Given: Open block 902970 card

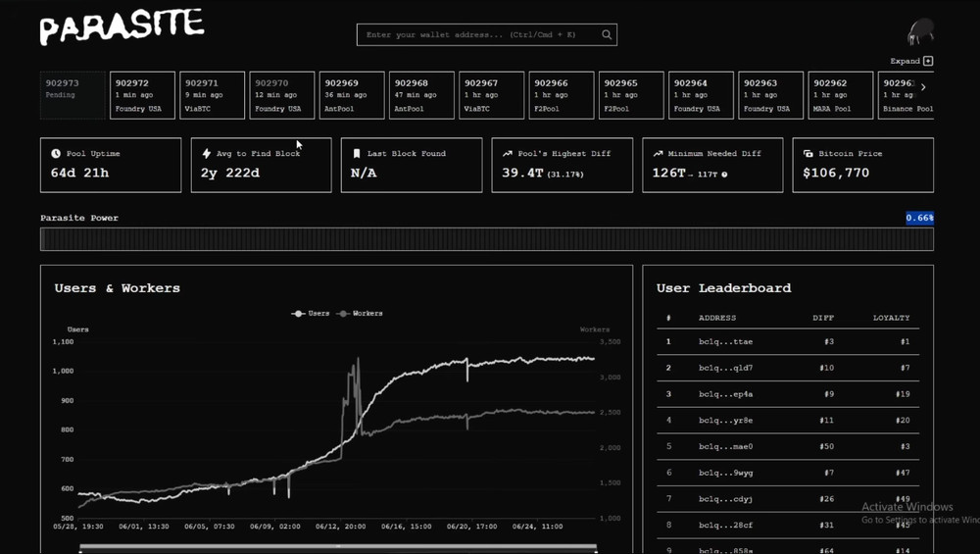Looking at the screenshot, I should click(282, 95).
